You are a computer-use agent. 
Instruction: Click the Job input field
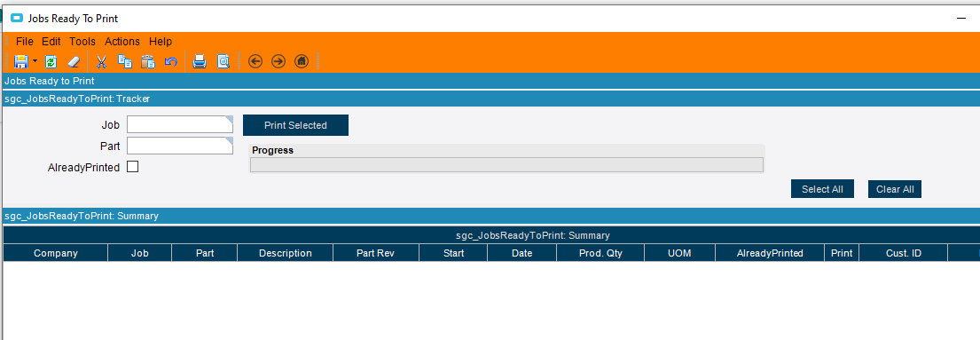[180, 124]
